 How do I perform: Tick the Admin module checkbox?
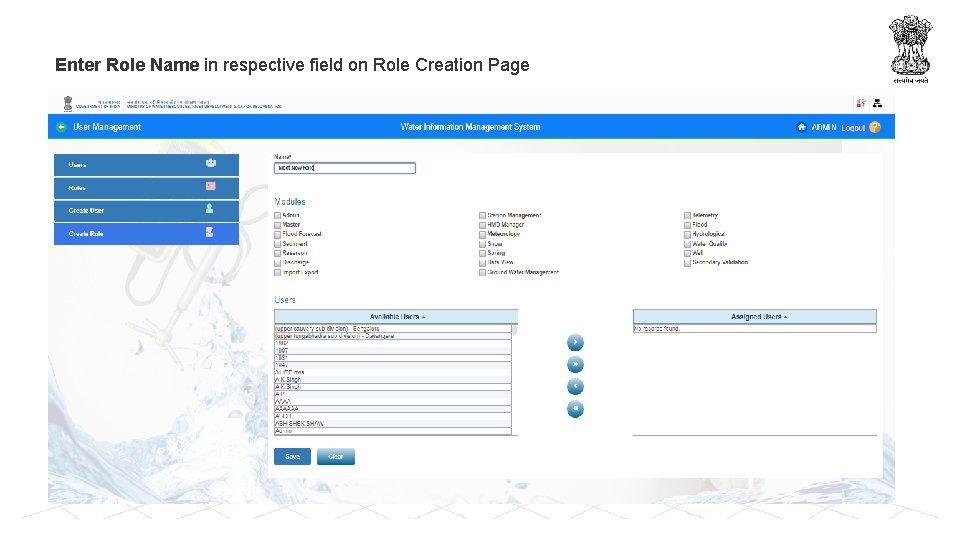tap(277, 216)
